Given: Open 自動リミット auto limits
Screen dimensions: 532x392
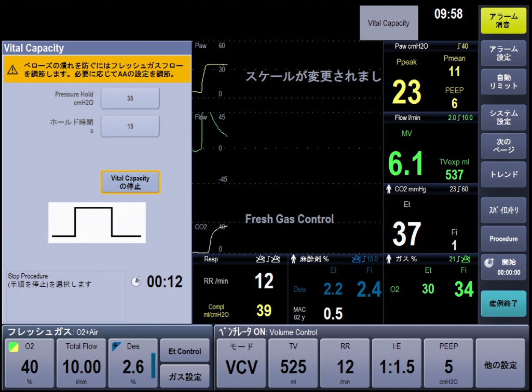Looking at the screenshot, I should click(503, 82).
